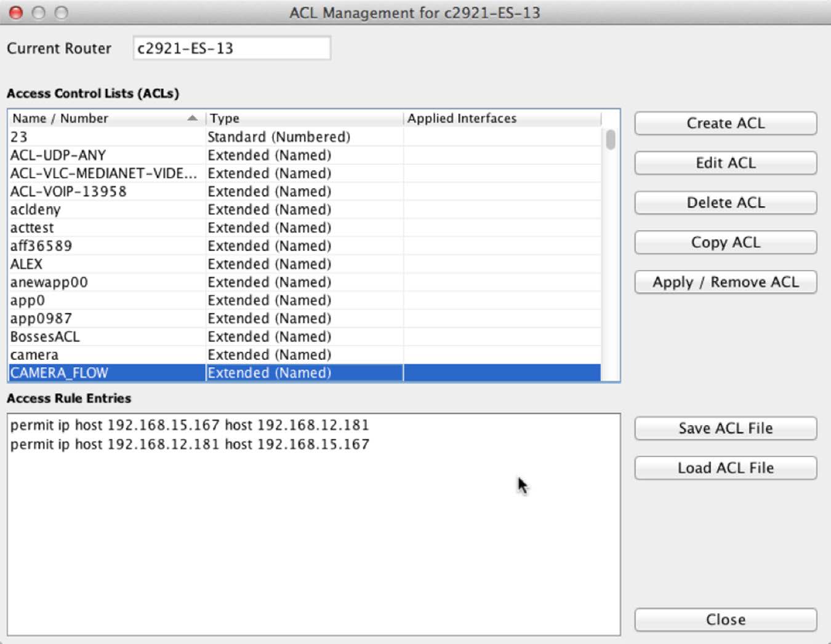
Task: Select the first permit ip rule entry
Action: pos(190,425)
